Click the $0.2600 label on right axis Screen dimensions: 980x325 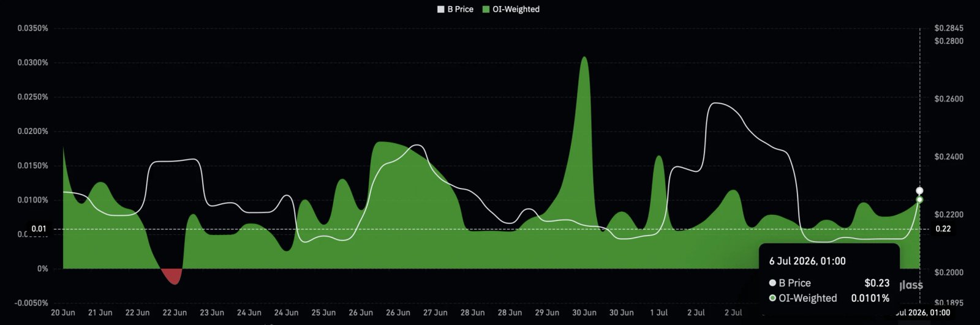tap(949, 99)
